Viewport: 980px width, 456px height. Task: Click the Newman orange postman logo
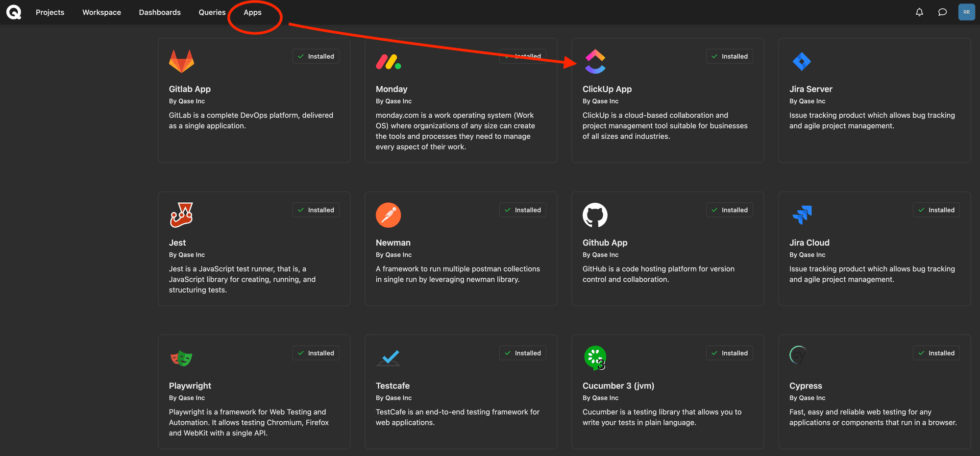[389, 215]
